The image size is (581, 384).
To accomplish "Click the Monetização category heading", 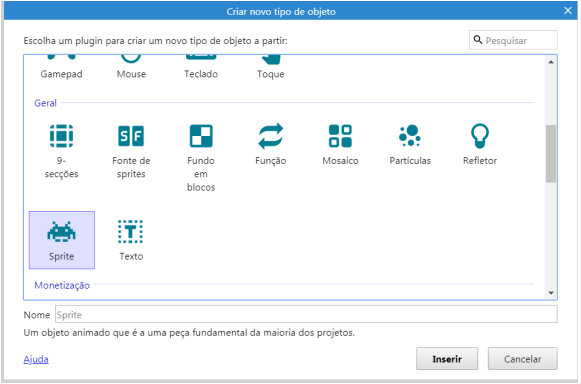I will pos(62,285).
